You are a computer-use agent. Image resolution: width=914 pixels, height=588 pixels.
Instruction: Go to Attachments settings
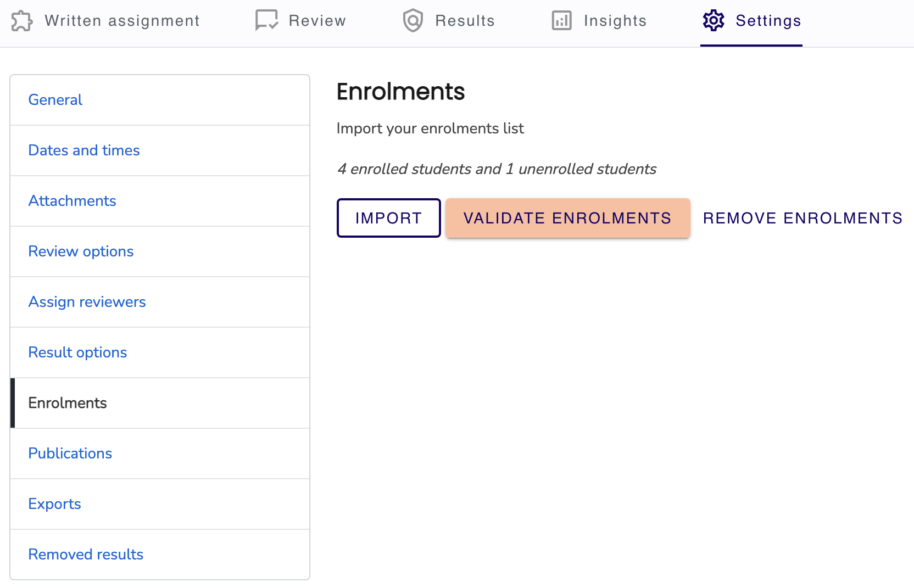160,201
